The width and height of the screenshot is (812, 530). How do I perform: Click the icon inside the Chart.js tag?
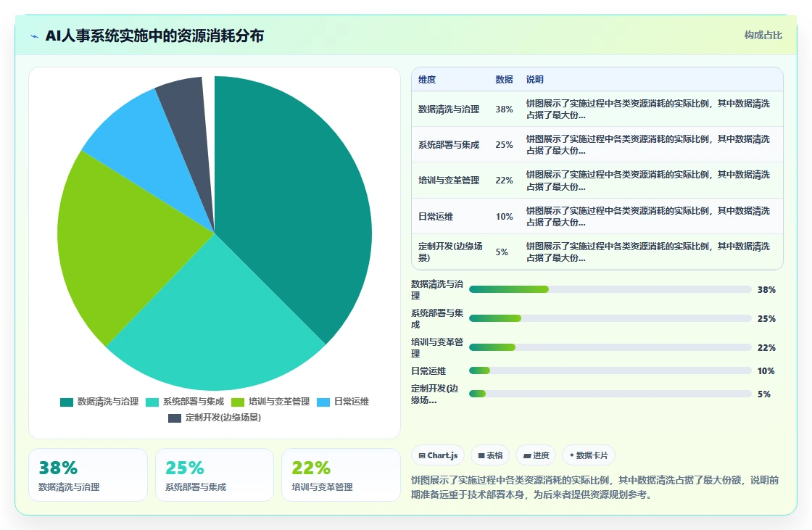(422, 456)
